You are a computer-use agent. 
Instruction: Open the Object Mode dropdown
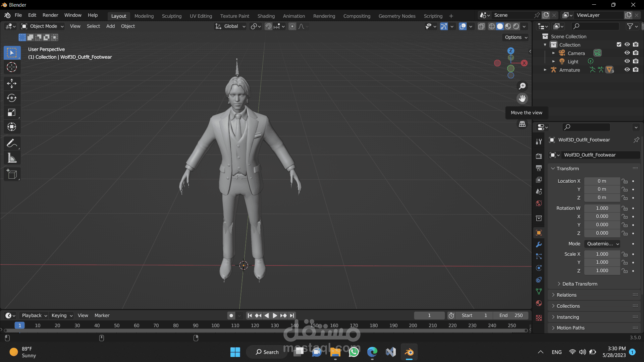coord(43,26)
